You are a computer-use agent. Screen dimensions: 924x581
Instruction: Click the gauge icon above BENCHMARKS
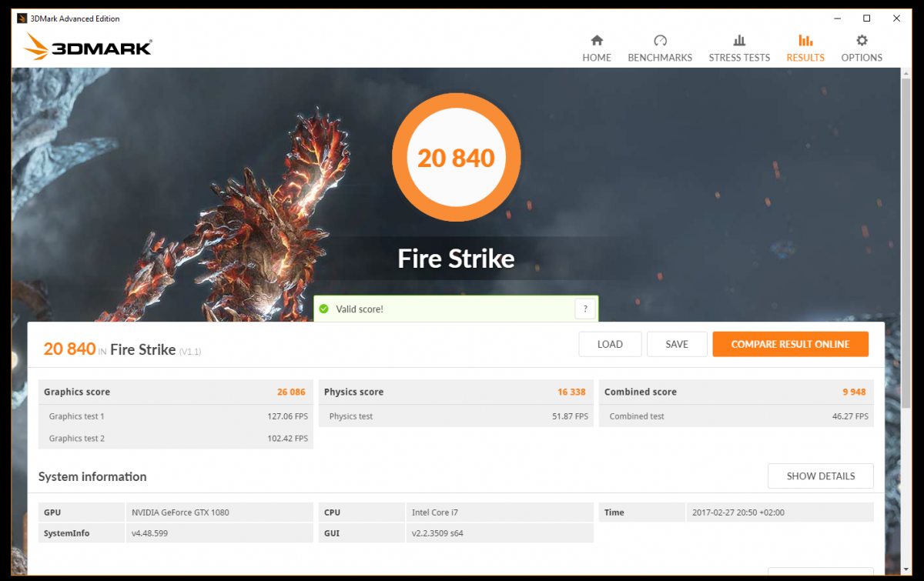(660, 40)
